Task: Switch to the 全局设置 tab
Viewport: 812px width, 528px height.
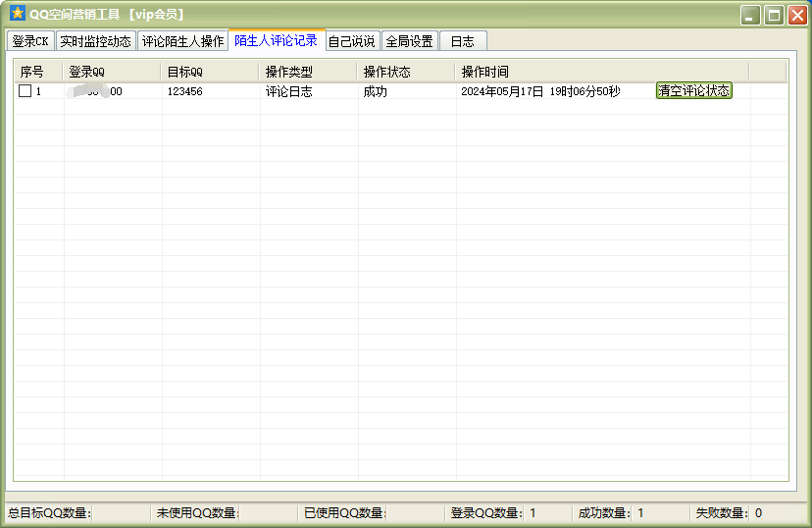Action: coord(410,41)
